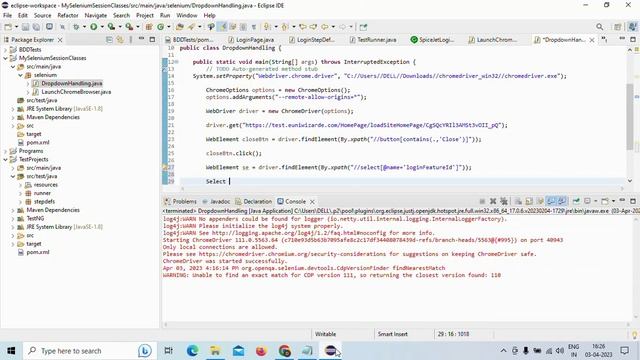Toggle Show Console on Standard Error change
This screenshot has width=640, height=360.
pos(562,201)
